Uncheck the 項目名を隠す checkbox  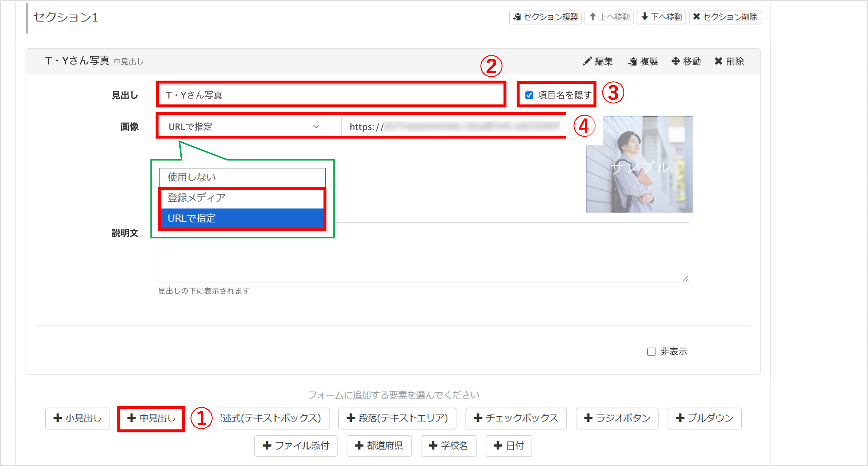tap(529, 95)
